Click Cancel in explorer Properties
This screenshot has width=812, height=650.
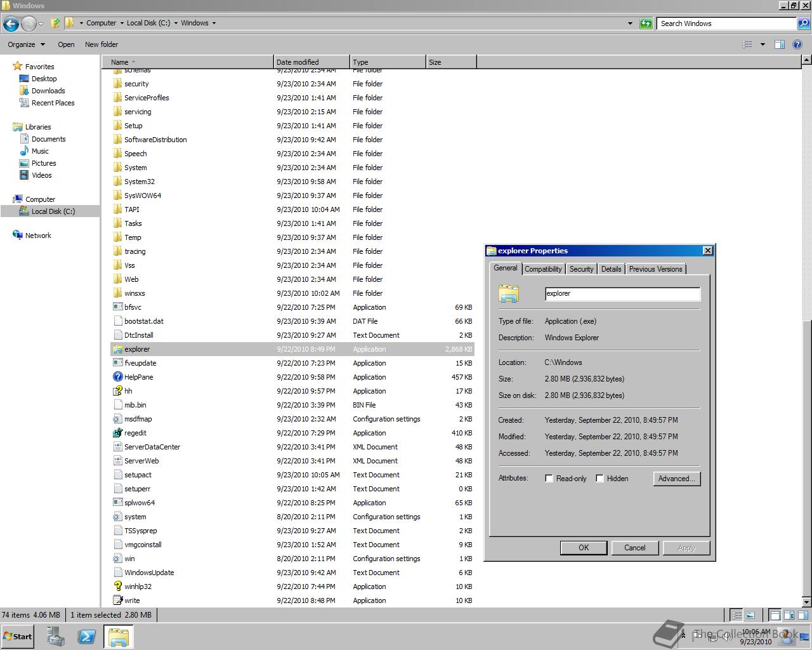[x=635, y=548]
